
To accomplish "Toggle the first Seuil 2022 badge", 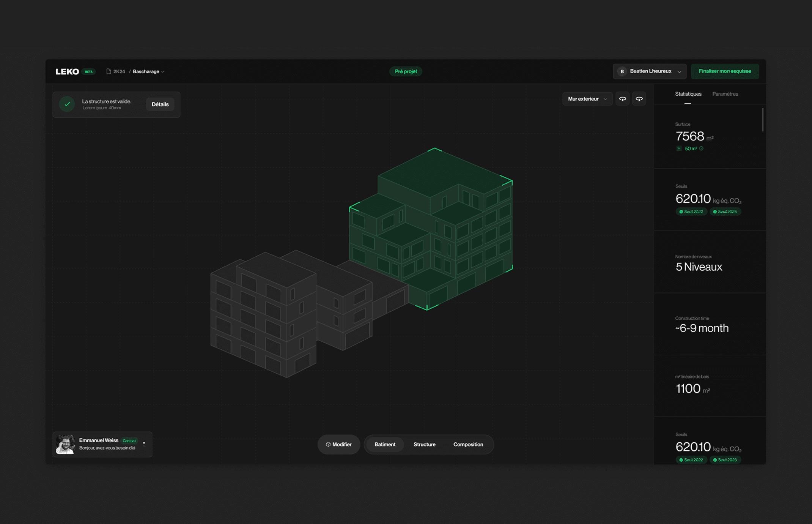I will tap(691, 211).
